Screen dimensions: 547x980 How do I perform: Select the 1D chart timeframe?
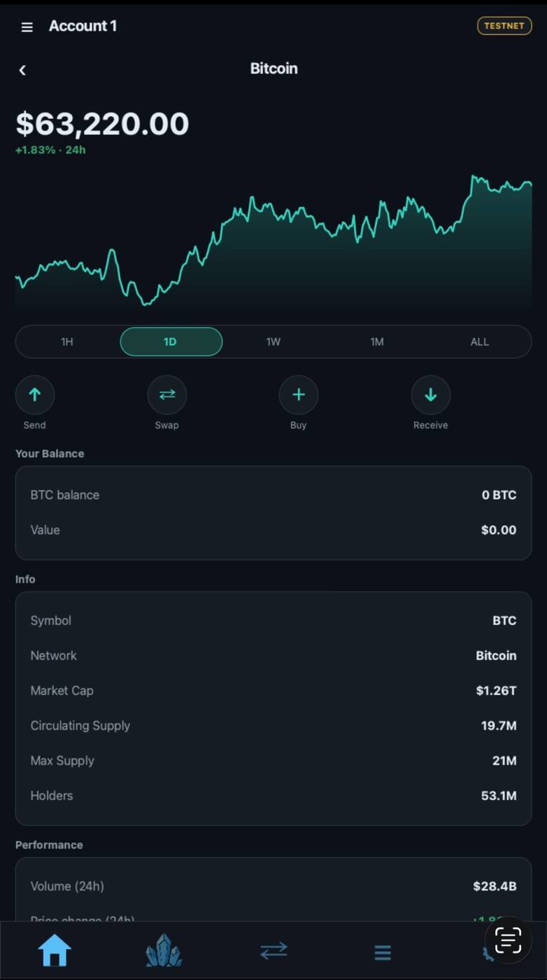point(171,342)
